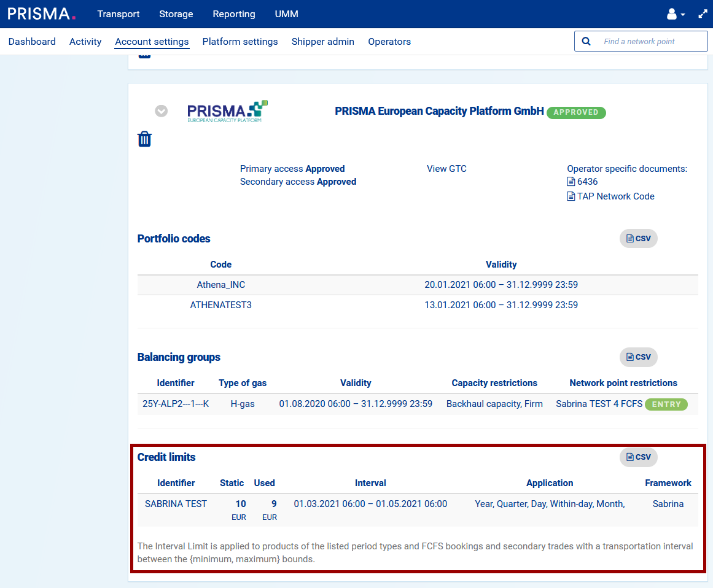
Task: Open Shipper admin tab
Action: [x=323, y=42]
